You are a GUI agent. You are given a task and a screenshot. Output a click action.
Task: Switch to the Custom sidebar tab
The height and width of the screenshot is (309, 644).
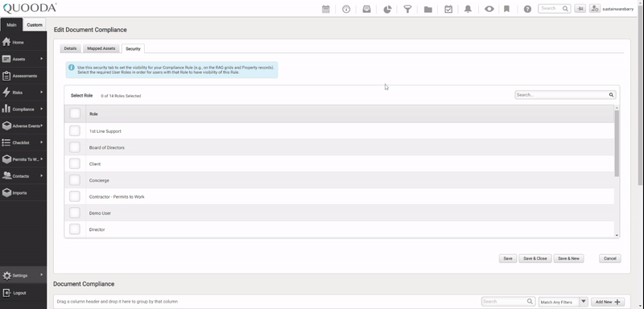(35, 25)
